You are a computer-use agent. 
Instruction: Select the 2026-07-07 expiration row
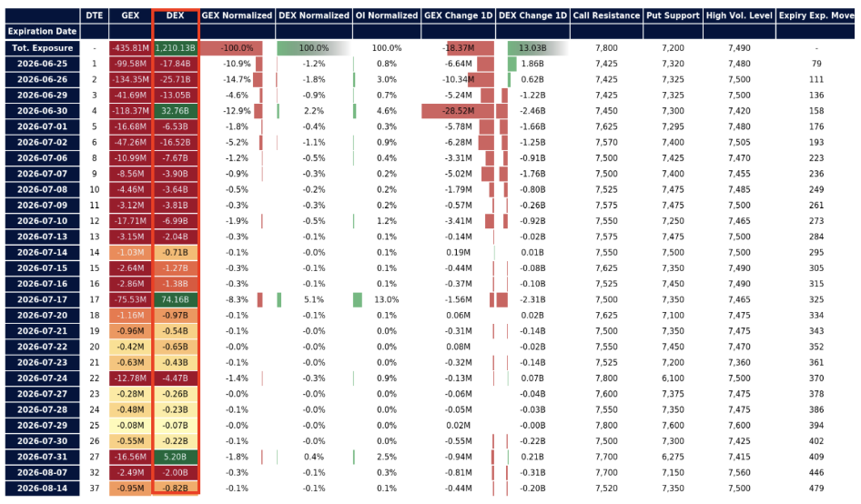click(42, 174)
